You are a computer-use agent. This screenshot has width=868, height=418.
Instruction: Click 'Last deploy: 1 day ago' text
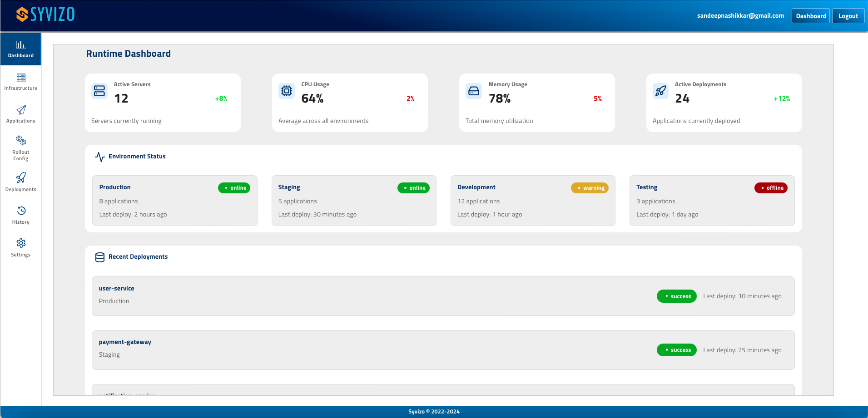coord(667,214)
